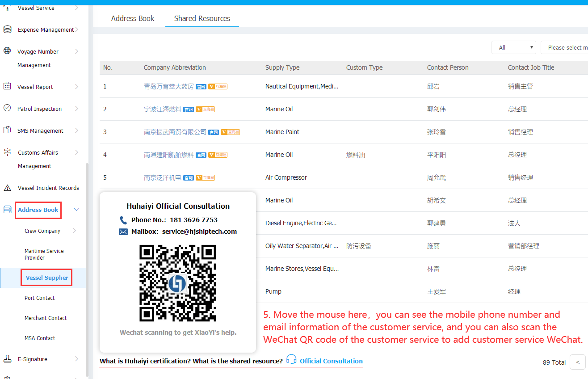The width and height of the screenshot is (588, 379).
Task: Open company link 青岛万育堂大药房
Action: pyautogui.click(x=169, y=87)
